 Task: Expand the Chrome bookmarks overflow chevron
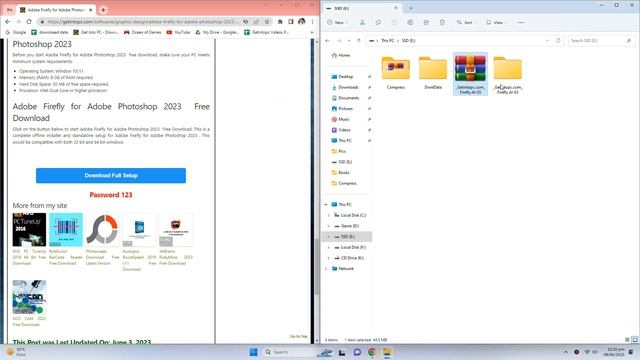pyautogui.click(x=312, y=32)
